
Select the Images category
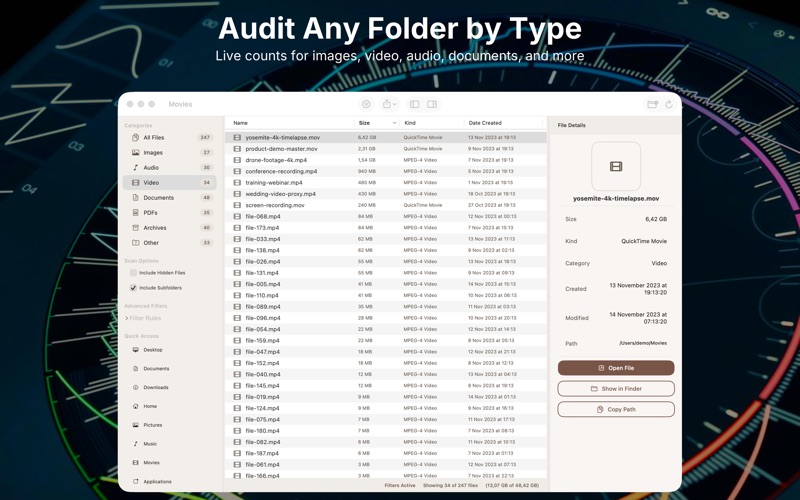coord(169,153)
